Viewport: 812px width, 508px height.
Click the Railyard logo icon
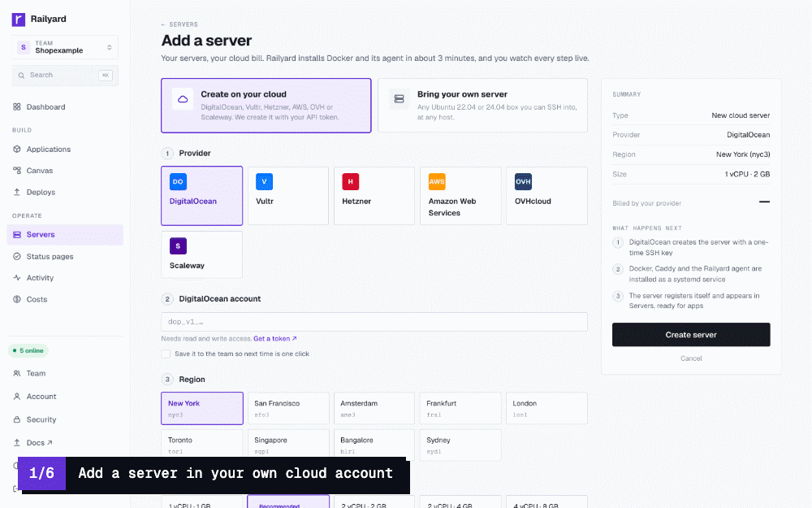pyautogui.click(x=18, y=20)
